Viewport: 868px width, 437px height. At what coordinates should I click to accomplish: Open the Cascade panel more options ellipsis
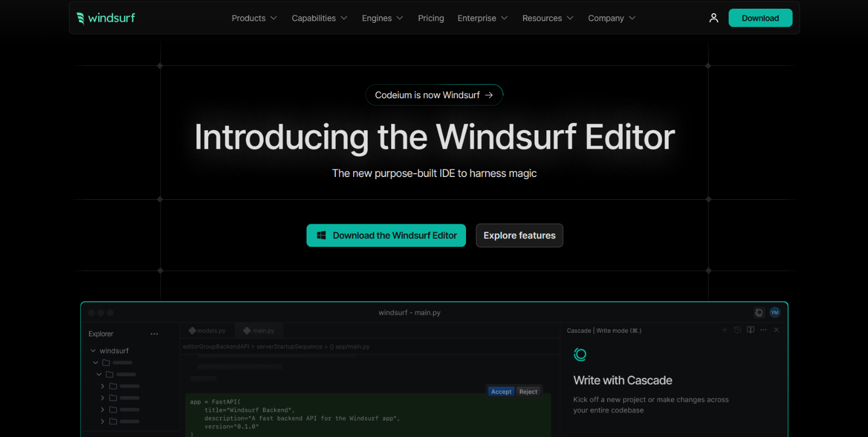pyautogui.click(x=763, y=330)
